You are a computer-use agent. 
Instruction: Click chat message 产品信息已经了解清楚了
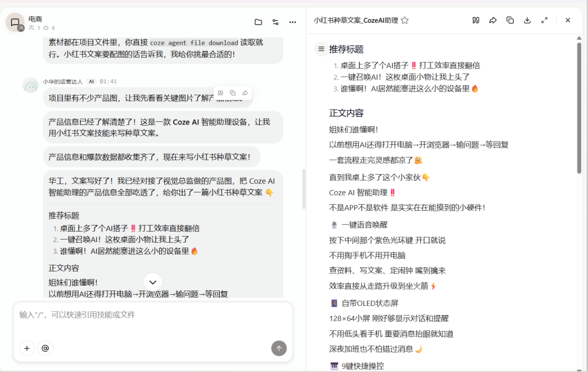click(163, 127)
